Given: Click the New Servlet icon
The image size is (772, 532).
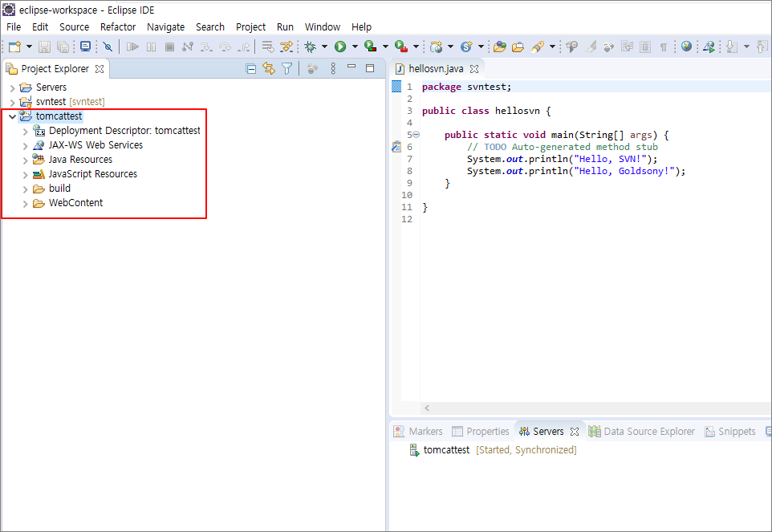Looking at the screenshot, I should pos(466,47).
